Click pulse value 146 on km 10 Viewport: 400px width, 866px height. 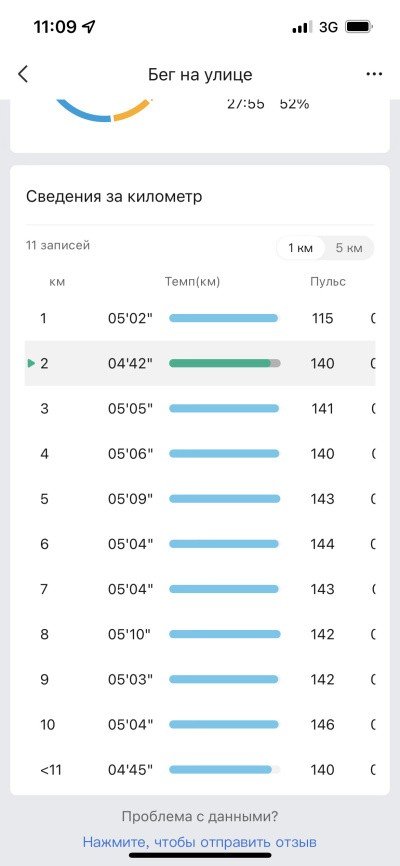pos(322,724)
